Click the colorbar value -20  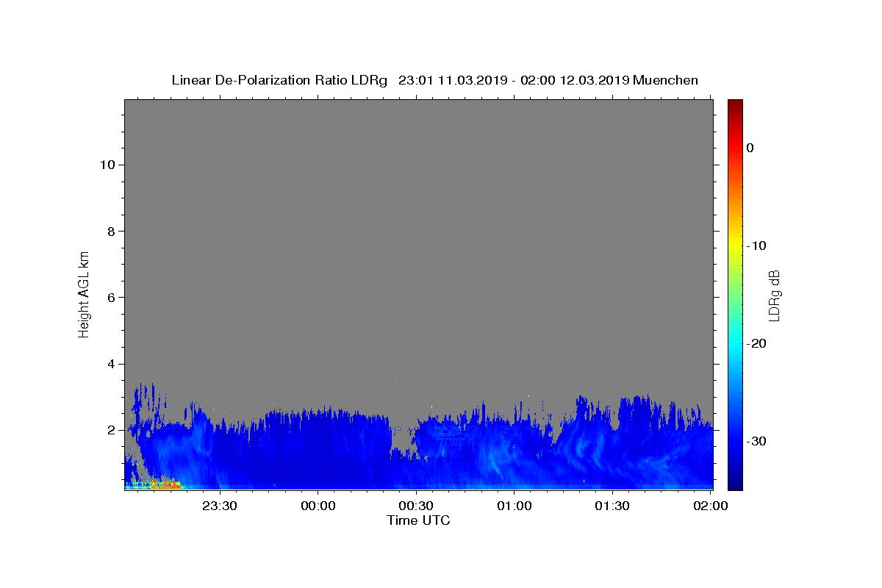click(x=756, y=343)
